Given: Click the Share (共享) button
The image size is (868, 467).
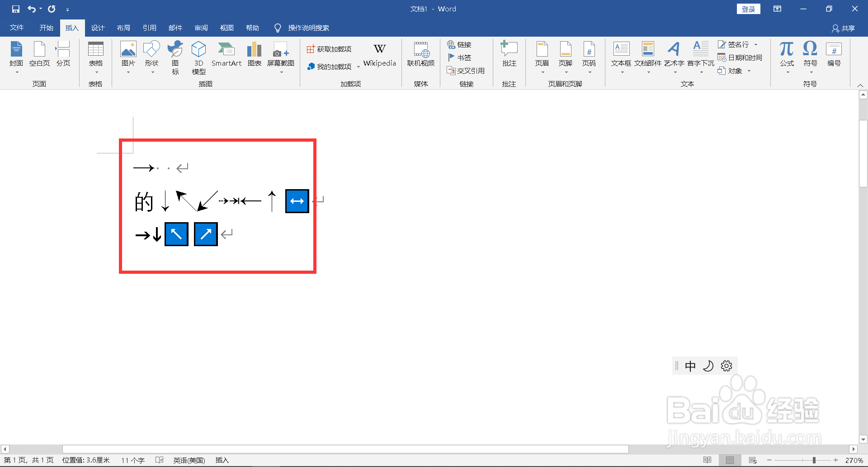Looking at the screenshot, I should pyautogui.click(x=844, y=29).
